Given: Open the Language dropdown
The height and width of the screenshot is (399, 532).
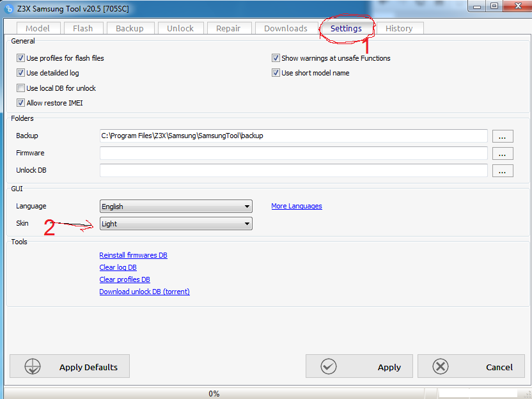Looking at the screenshot, I should pyautogui.click(x=176, y=207).
